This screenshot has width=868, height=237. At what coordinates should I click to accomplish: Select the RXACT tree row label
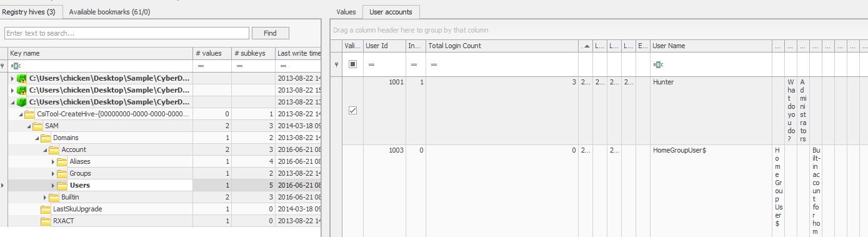pos(63,221)
